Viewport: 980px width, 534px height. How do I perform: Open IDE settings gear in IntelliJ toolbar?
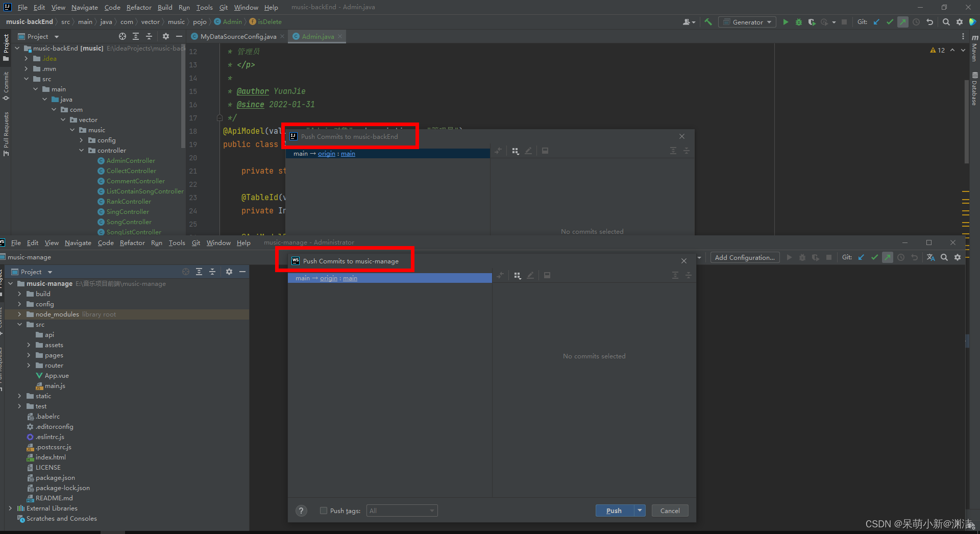click(959, 22)
